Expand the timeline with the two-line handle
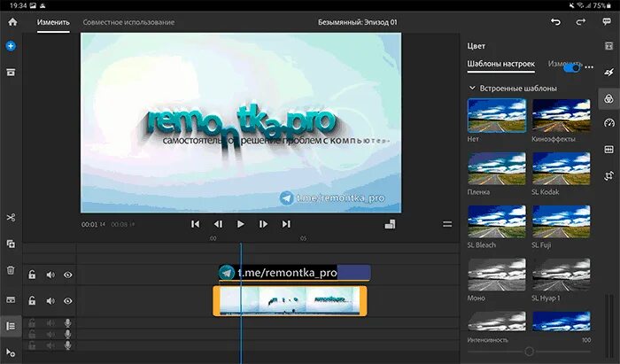The image size is (620, 364). 447,224
